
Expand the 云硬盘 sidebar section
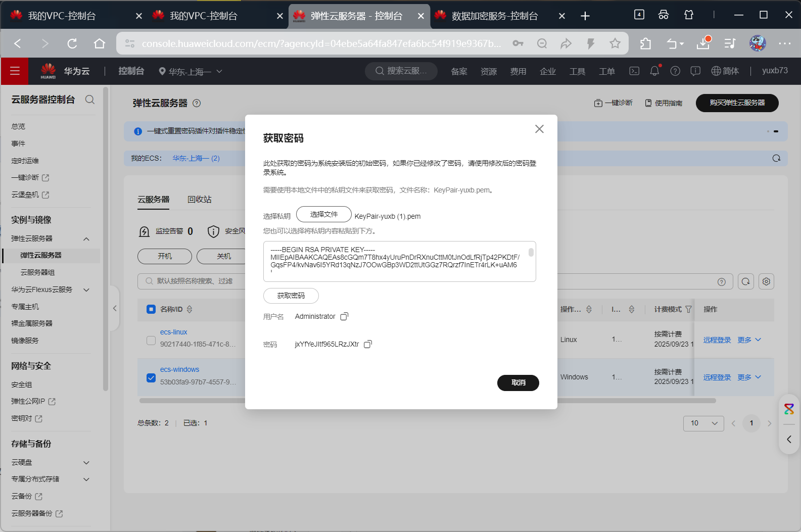pyautogui.click(x=86, y=463)
